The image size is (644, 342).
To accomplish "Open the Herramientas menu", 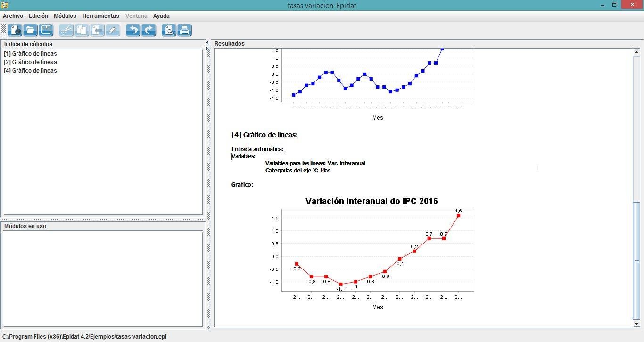I will pyautogui.click(x=100, y=16).
